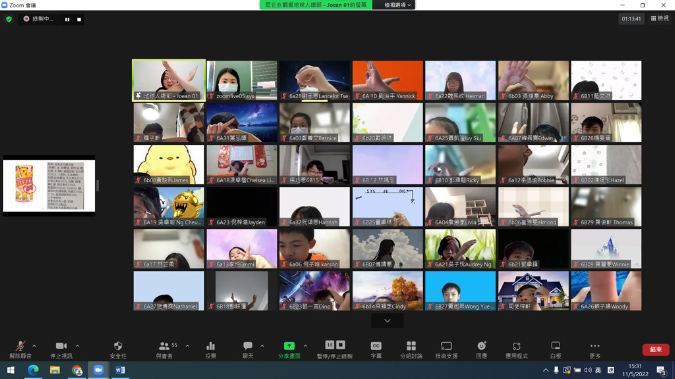Open the CC captions icon
The width and height of the screenshot is (675, 379).
(x=376, y=349)
